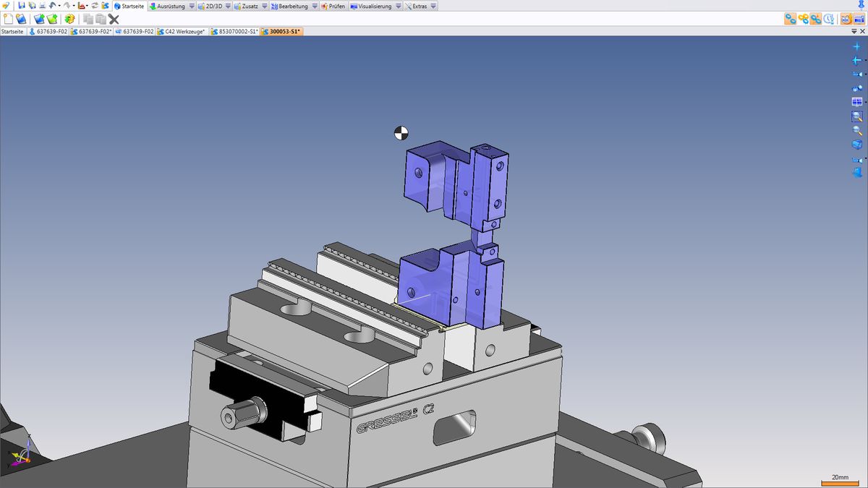The image size is (868, 488).
Task: Click the coordinate axis triad in the bottom-left corner
Action: (x=23, y=451)
